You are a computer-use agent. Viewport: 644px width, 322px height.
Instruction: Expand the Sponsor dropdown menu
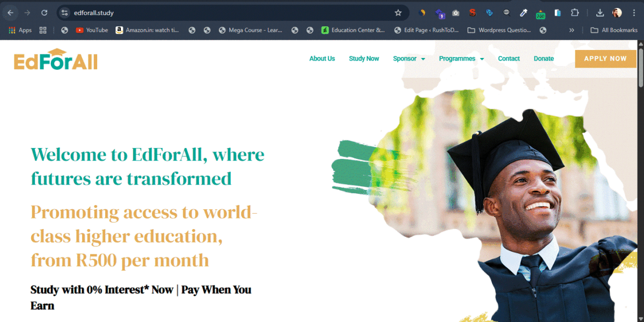tap(409, 58)
